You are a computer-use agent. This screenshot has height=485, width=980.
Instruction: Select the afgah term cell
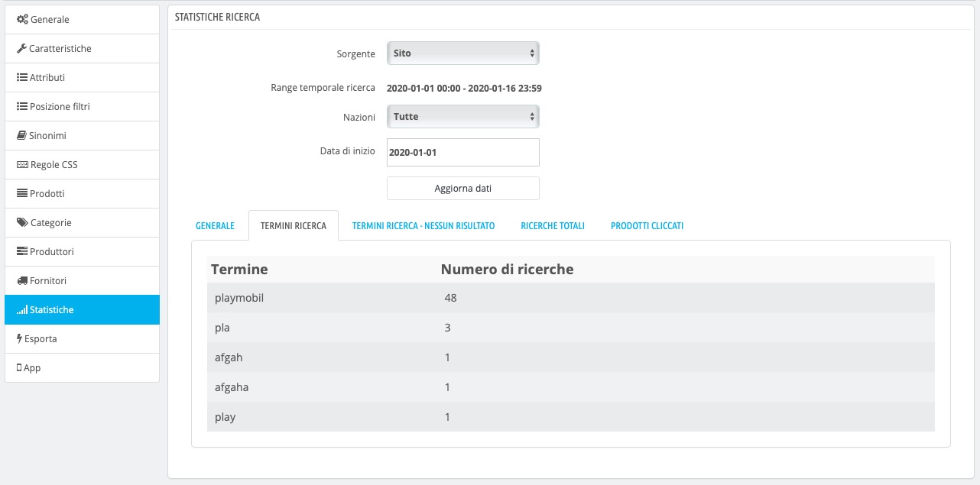pos(228,357)
